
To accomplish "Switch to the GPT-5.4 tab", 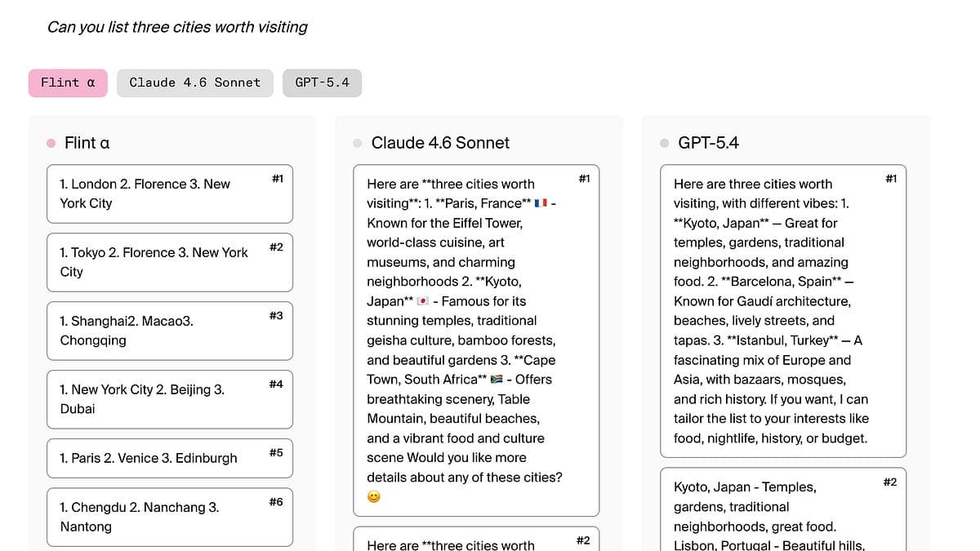I will [x=322, y=82].
